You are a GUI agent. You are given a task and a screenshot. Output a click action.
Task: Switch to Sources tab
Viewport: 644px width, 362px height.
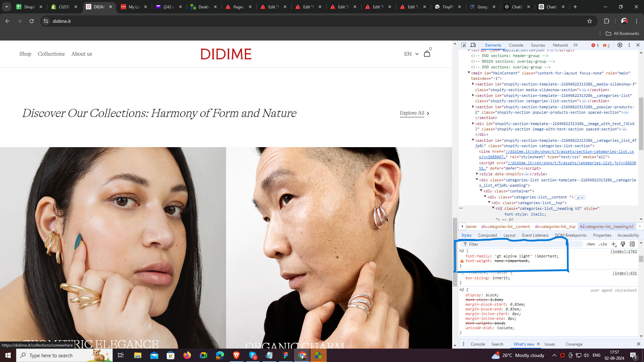[x=538, y=45]
